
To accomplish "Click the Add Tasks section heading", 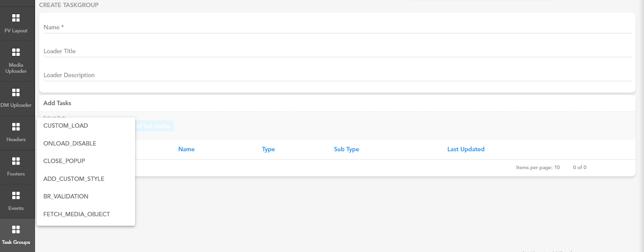I will (x=57, y=103).
